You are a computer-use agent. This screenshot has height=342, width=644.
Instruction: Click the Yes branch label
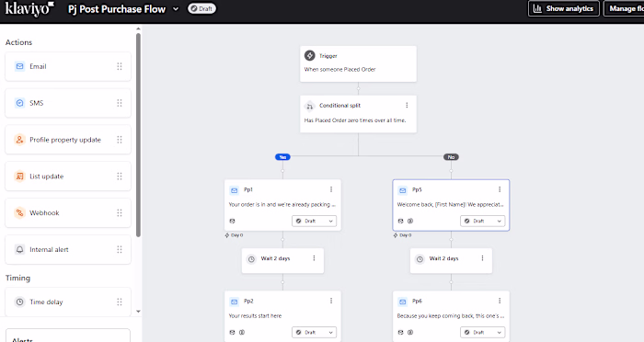(x=282, y=157)
